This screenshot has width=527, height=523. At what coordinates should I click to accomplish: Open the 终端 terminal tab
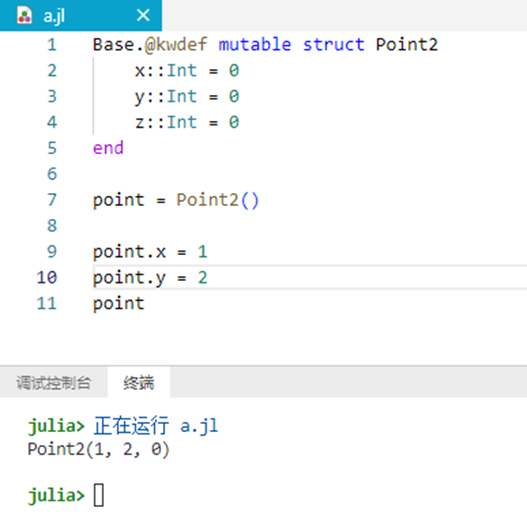pos(138,383)
